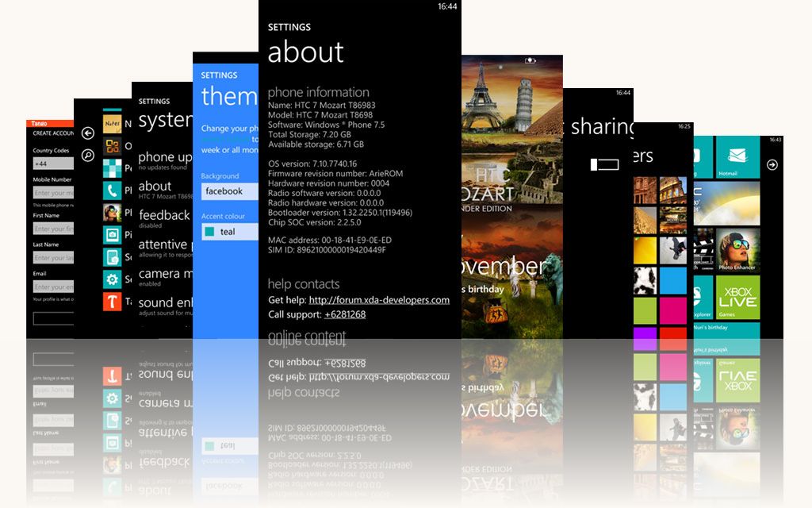
Task: Tap the back arrow in the app list
Action: click(88, 133)
